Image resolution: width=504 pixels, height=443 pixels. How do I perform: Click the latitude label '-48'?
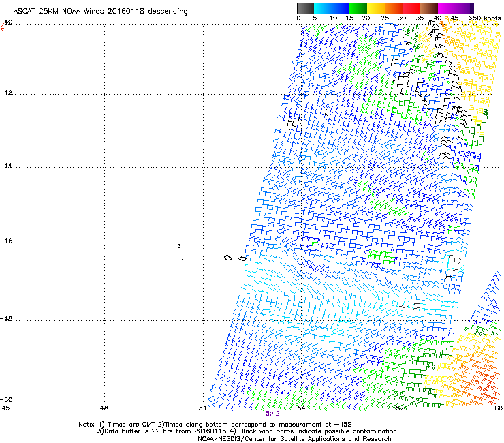pos(6,318)
